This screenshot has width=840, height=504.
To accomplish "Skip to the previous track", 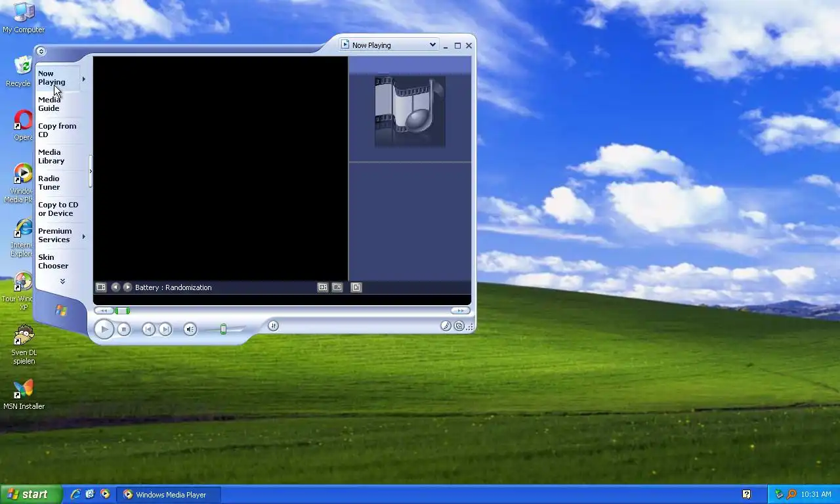I will (x=148, y=329).
